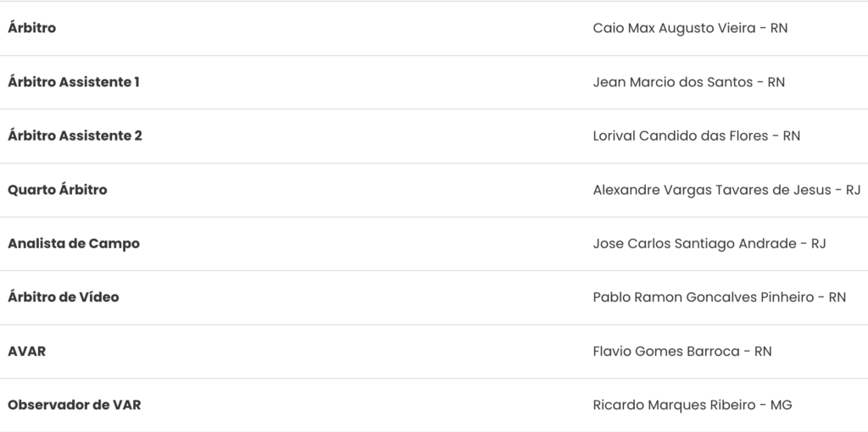
Task: Click the Árbitro row label
Action: 31,28
